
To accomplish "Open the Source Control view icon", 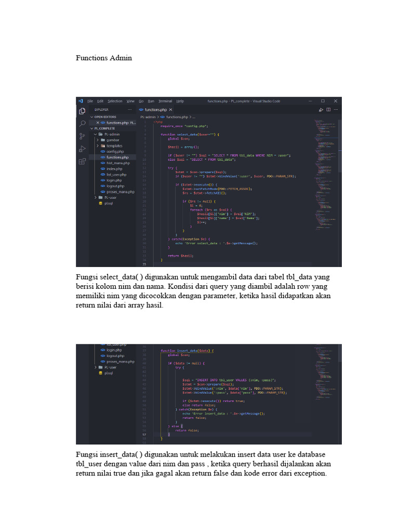I will [x=82, y=137].
